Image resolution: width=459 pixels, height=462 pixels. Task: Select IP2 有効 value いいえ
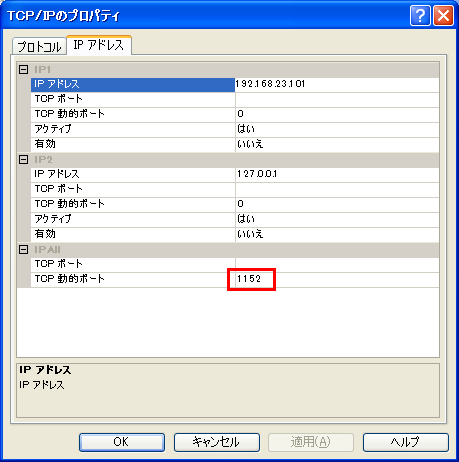(337, 234)
